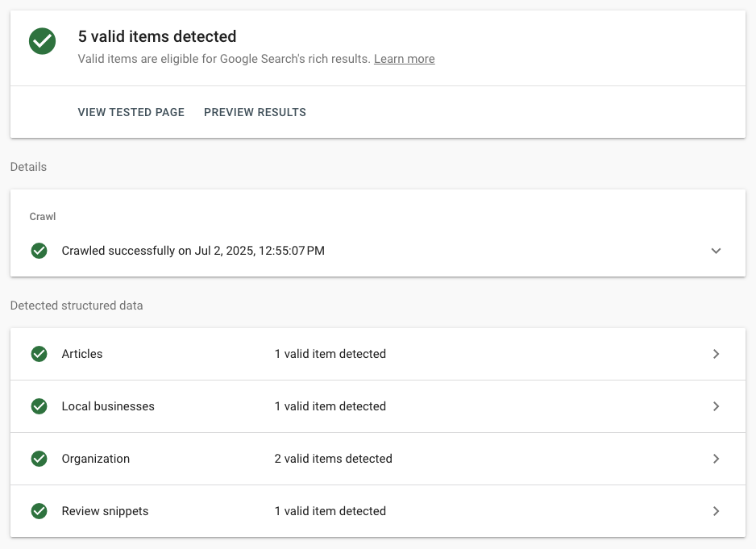Click the large green valid items checkmark
756x549 pixels.
(x=43, y=41)
